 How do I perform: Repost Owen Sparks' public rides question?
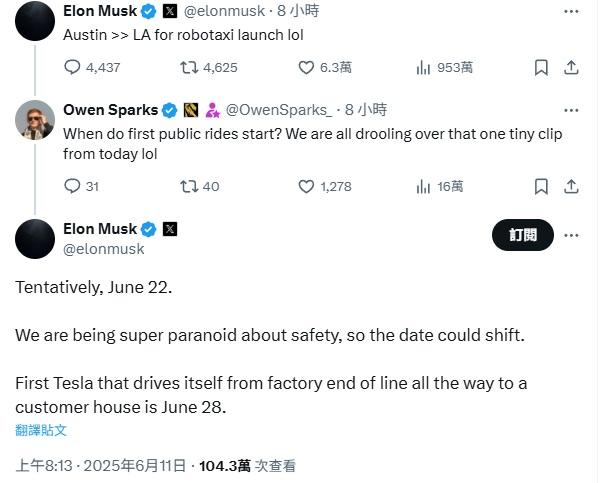(187, 186)
